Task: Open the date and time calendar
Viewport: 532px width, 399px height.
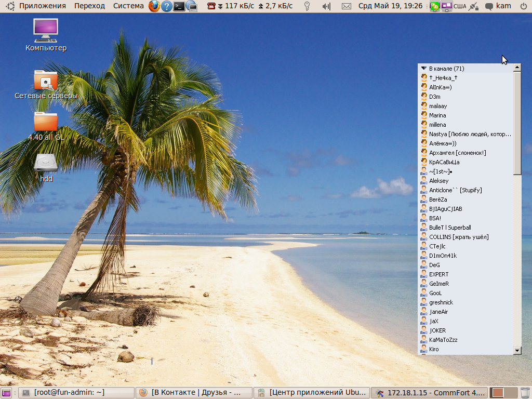Action: (390, 6)
